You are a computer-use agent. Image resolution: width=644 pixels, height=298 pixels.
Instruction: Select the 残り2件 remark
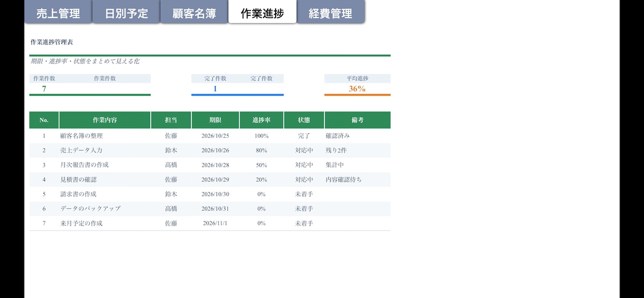(336, 151)
